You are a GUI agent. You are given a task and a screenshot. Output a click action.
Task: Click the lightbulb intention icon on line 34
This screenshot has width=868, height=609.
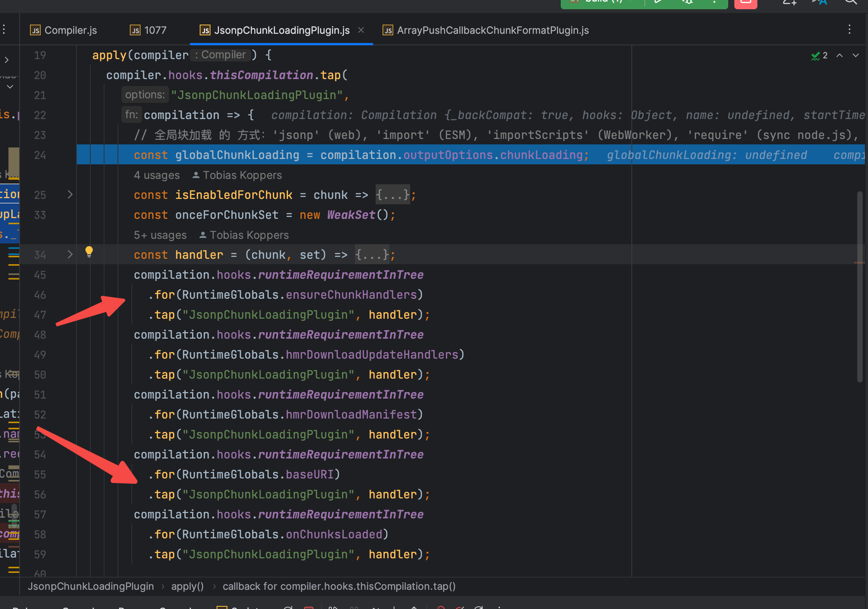[89, 252]
